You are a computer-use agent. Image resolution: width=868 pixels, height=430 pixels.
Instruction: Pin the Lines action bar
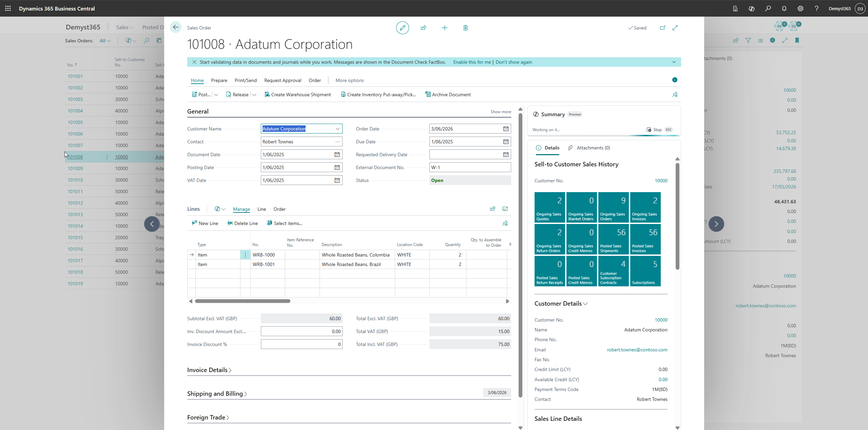click(505, 223)
